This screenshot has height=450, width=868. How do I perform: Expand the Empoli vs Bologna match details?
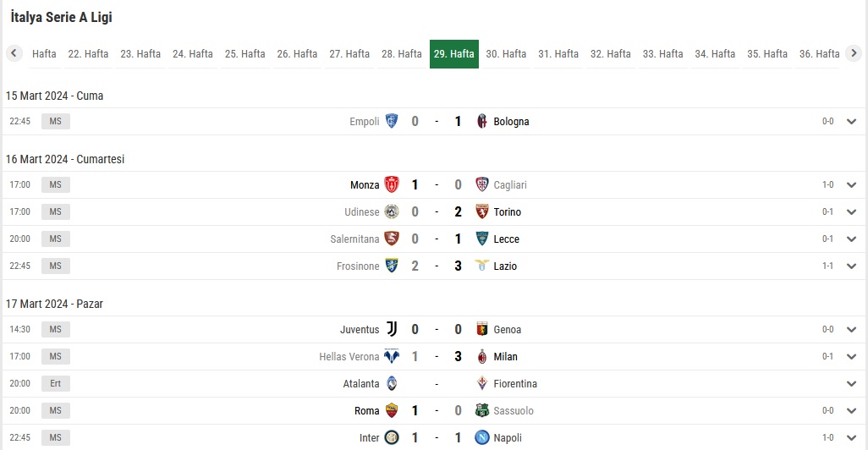851,121
